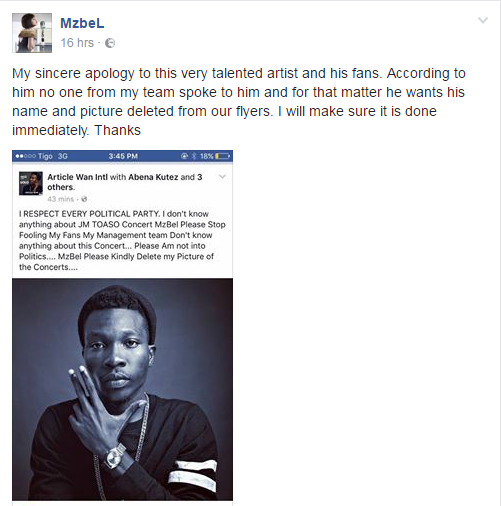Click the black-and-white portrait photo
The height and width of the screenshot is (506, 501).
point(122,389)
